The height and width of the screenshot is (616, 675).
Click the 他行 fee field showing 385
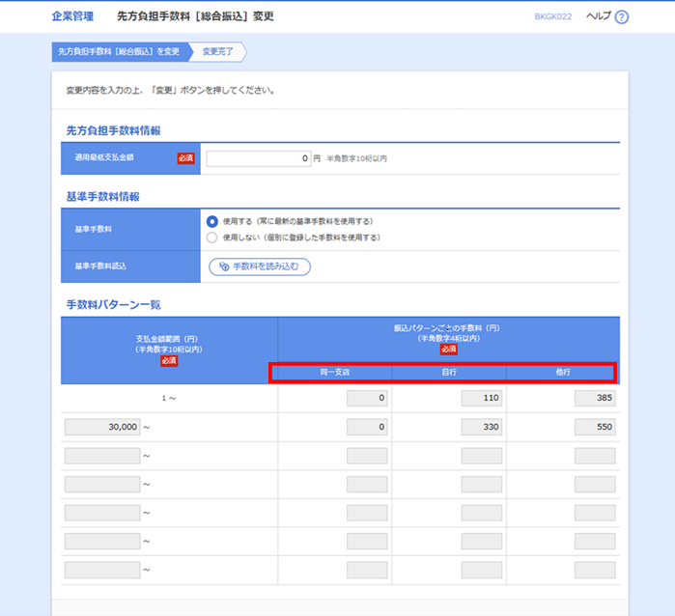595,398
